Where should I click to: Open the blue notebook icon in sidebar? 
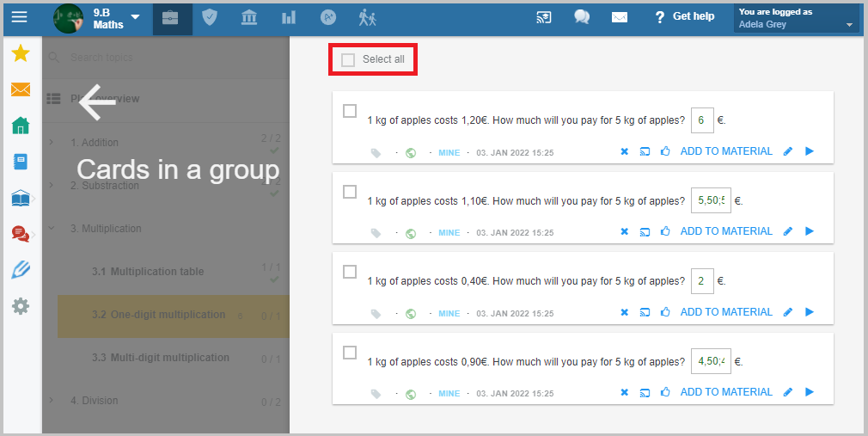point(20,162)
